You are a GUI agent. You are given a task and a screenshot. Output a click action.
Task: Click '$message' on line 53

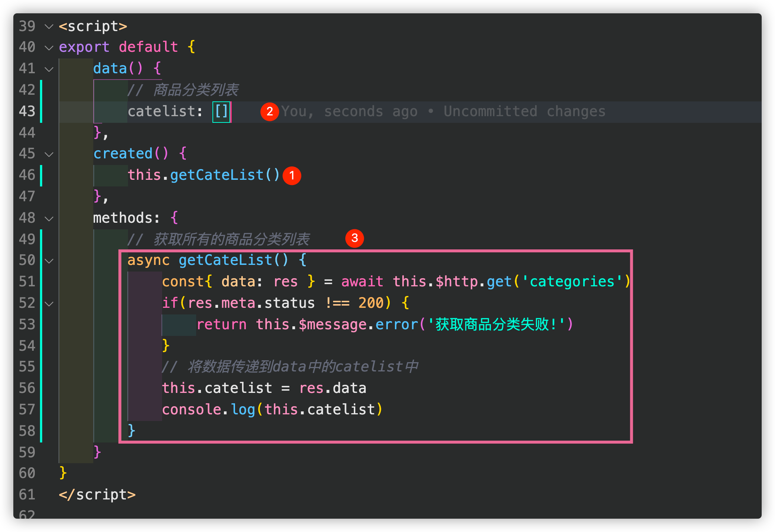click(x=333, y=324)
